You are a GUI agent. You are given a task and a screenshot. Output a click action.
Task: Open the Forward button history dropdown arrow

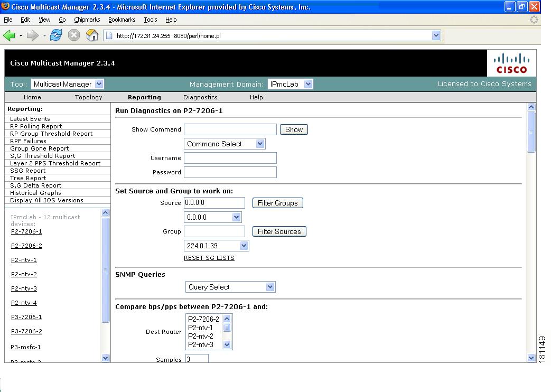tap(44, 35)
